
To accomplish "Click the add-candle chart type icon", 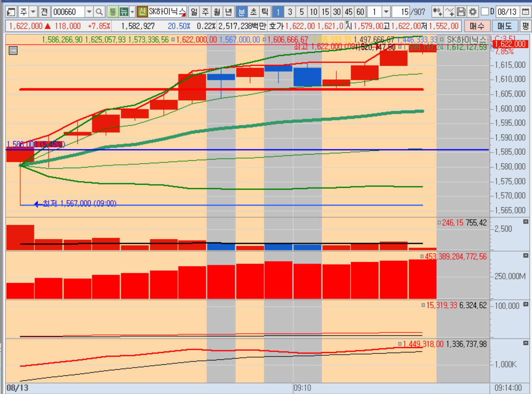I will (x=438, y=12).
